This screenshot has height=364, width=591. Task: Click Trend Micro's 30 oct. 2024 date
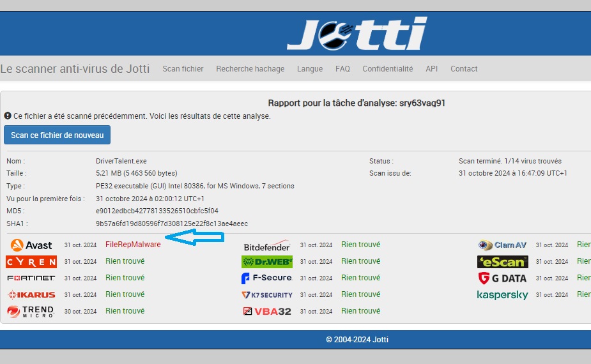coord(81,311)
